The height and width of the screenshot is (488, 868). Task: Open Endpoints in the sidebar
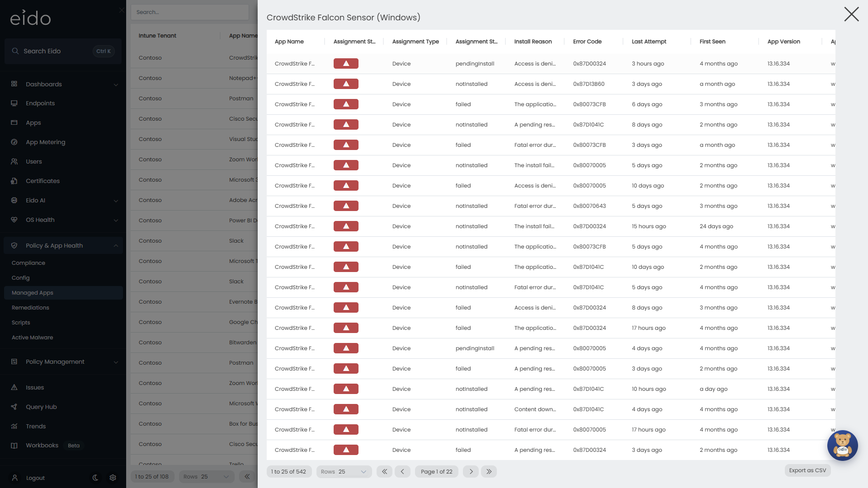[40, 103]
